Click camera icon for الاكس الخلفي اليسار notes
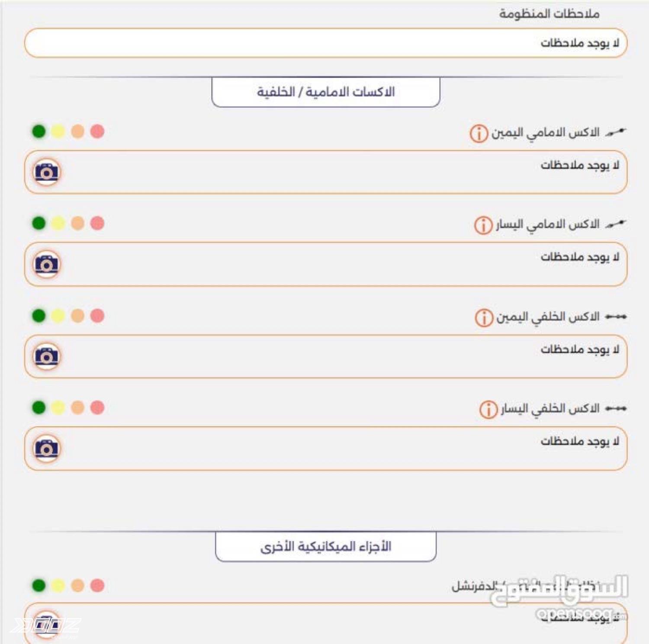 tap(47, 449)
